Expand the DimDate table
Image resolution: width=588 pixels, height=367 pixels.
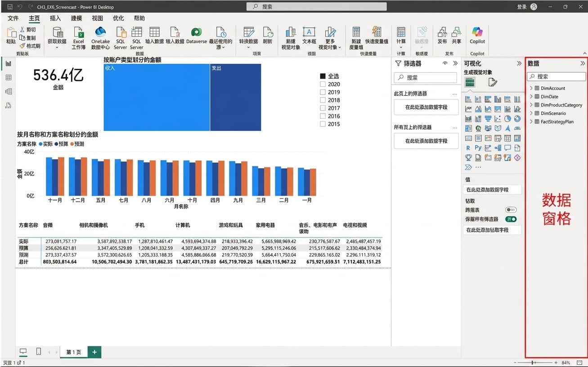click(531, 97)
